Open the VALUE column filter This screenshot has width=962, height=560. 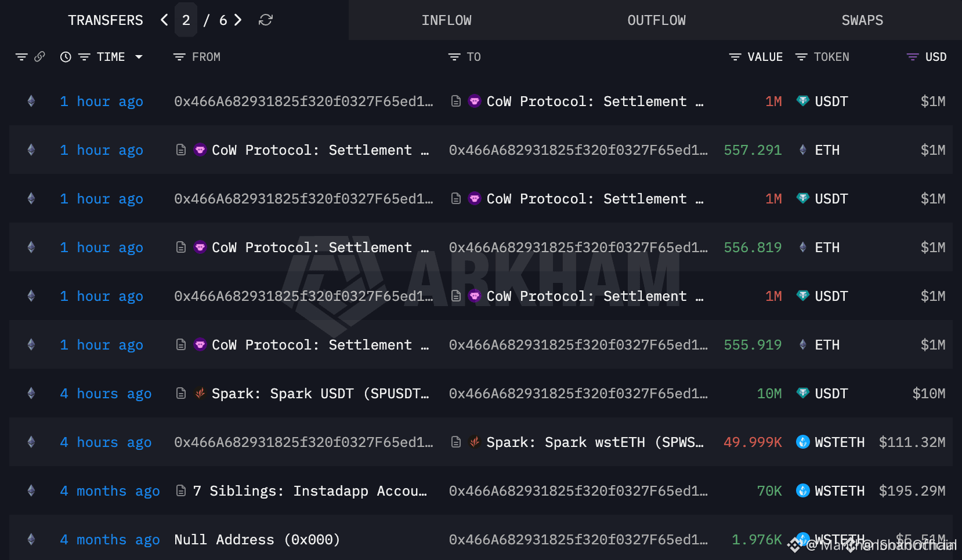tap(735, 57)
